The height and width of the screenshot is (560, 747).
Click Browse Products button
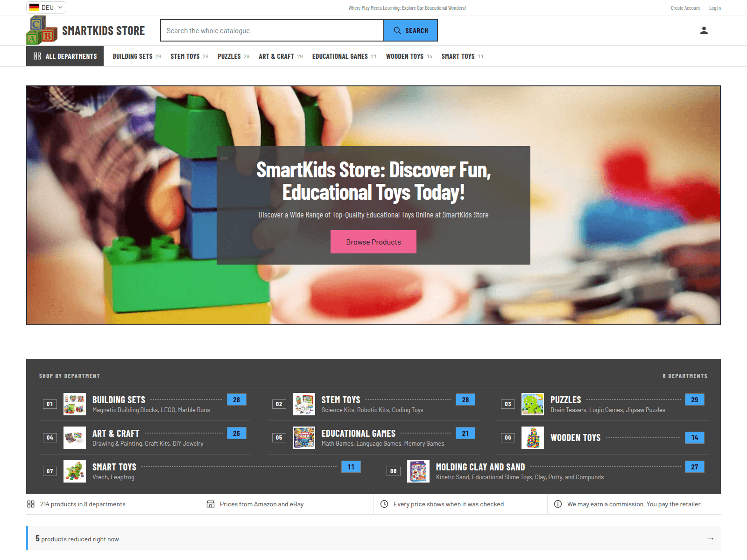(373, 242)
